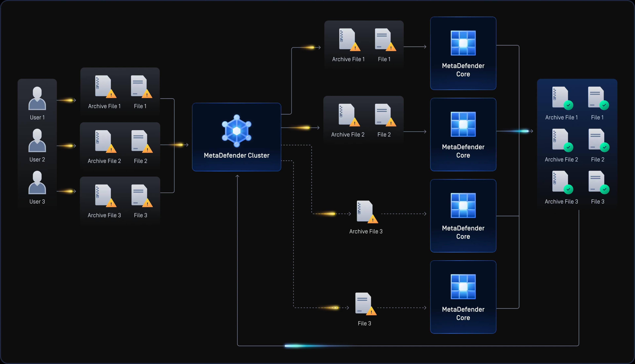Click the "User 1" label
The image size is (635, 364).
[37, 117]
